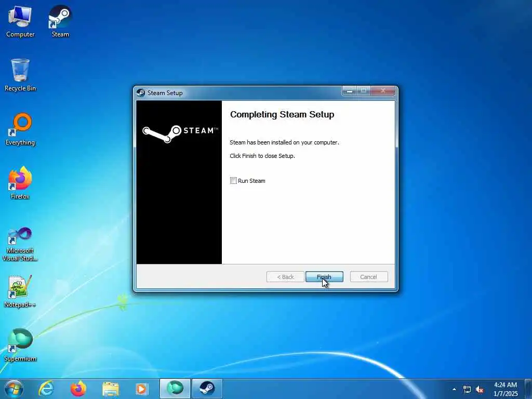Show hidden tray icons arrow
The height and width of the screenshot is (399, 532).
454,389
